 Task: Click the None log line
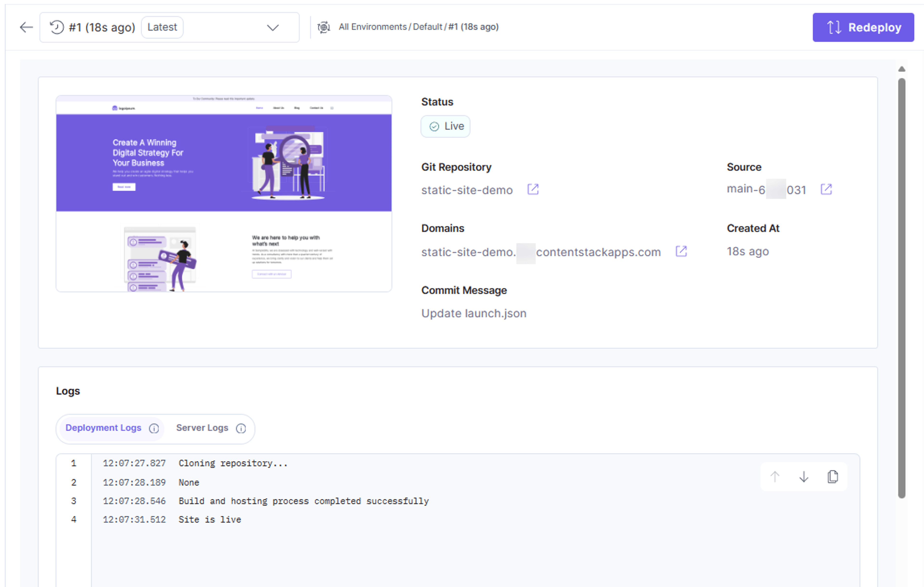pyautogui.click(x=189, y=482)
